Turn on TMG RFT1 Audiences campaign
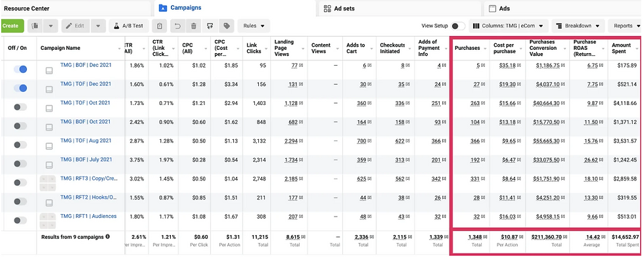 20,221
